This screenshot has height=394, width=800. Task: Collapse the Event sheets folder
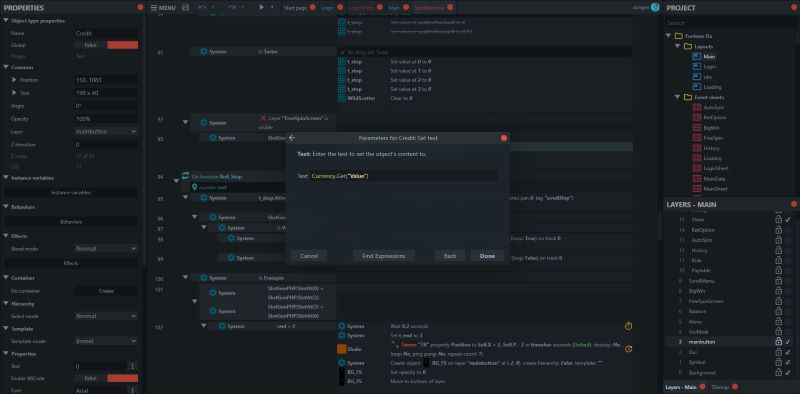coord(678,97)
